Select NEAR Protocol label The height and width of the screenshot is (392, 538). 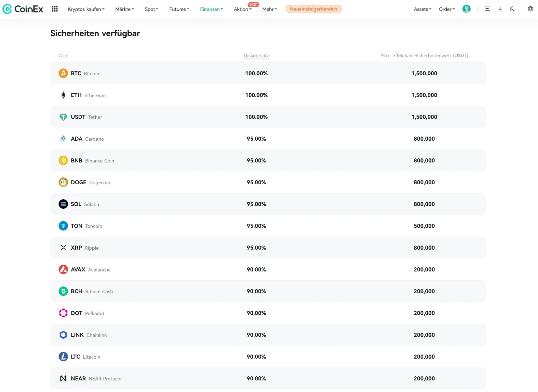click(96, 378)
